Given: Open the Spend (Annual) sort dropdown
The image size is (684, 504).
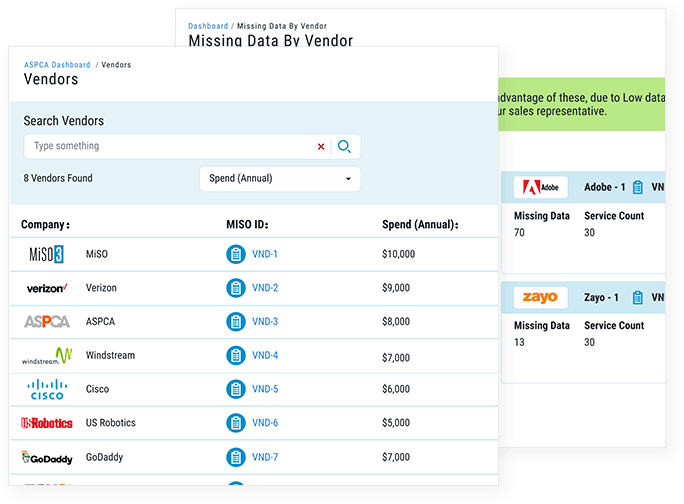Looking at the screenshot, I should click(x=280, y=178).
